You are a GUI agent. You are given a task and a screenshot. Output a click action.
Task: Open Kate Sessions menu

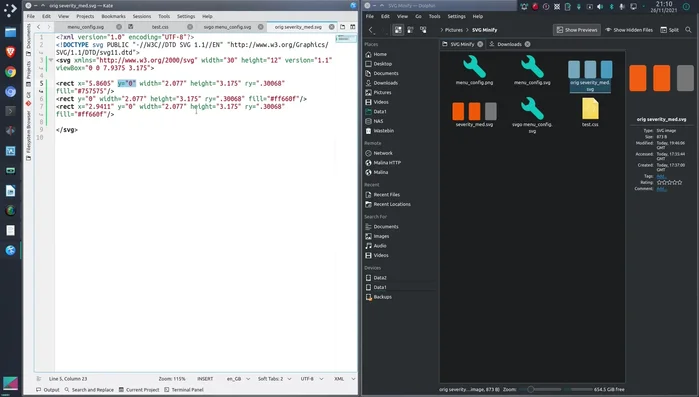click(142, 16)
